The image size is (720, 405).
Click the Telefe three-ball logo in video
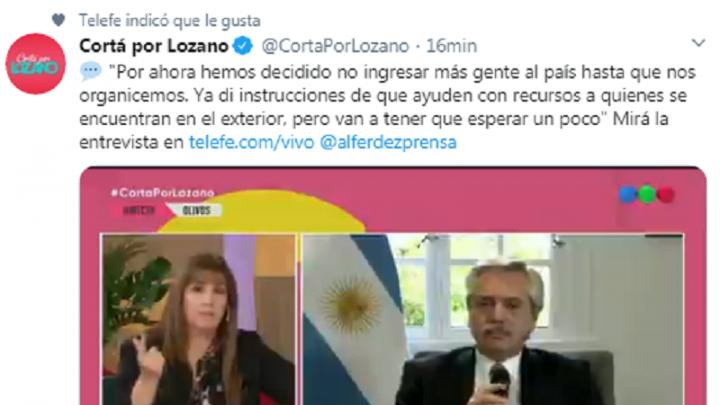pos(647,195)
